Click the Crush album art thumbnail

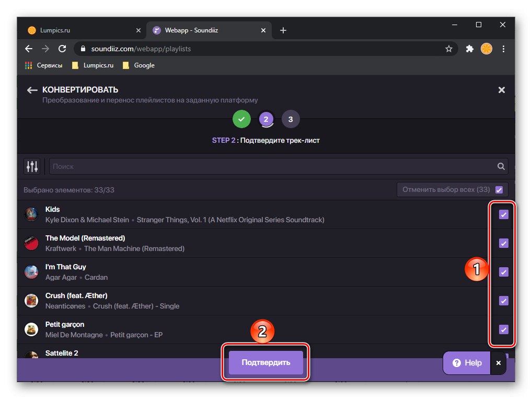pos(31,301)
